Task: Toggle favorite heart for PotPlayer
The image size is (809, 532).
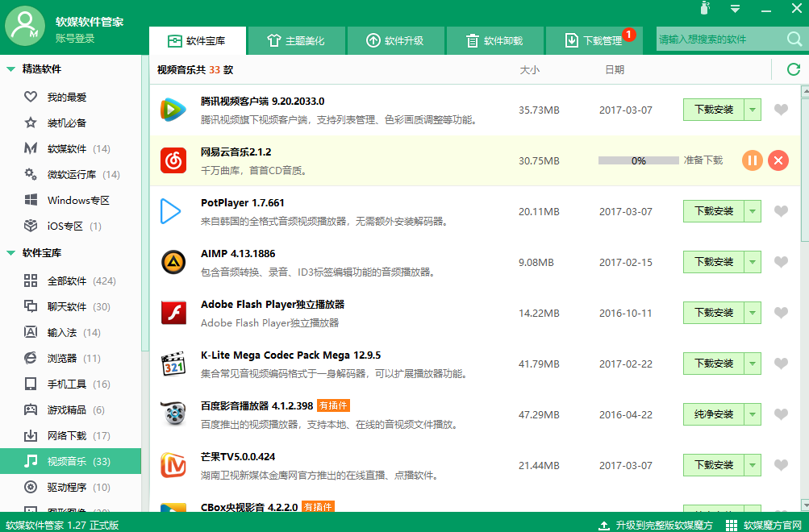Action: pyautogui.click(x=781, y=211)
